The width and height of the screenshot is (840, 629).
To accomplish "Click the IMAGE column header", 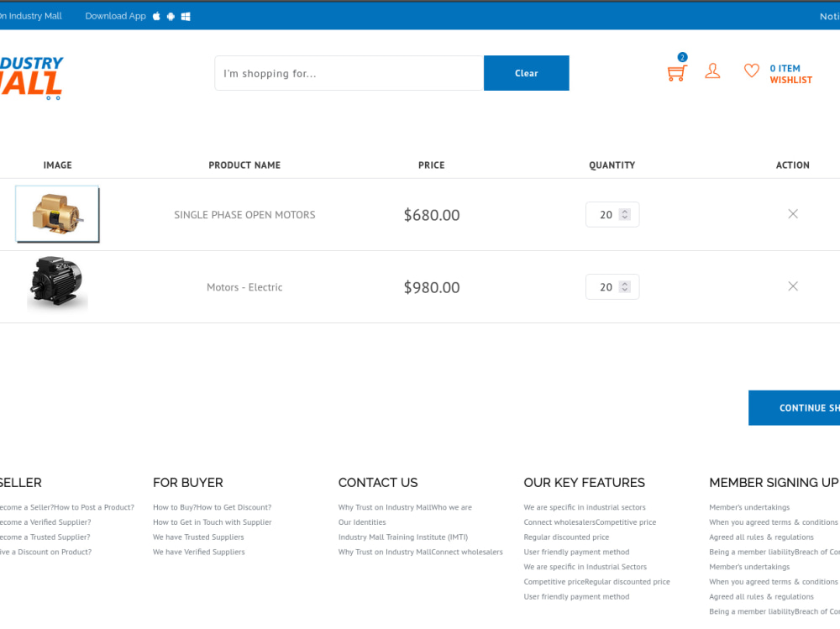I will [x=57, y=165].
